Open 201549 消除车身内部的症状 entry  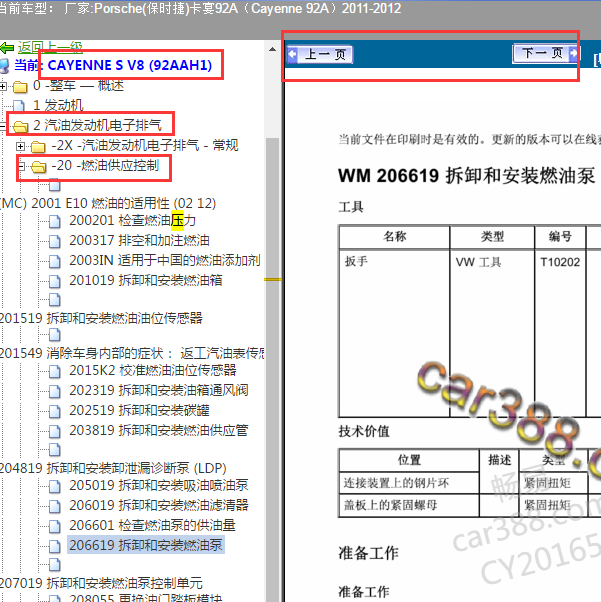click(132, 353)
